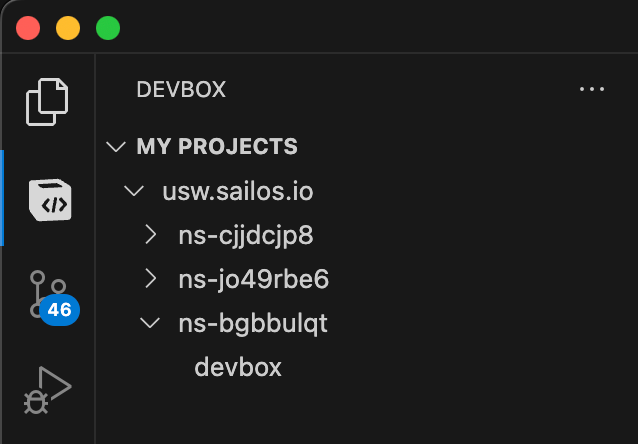Click the yellow minimize window button
The width and height of the screenshot is (638, 444).
point(68,28)
